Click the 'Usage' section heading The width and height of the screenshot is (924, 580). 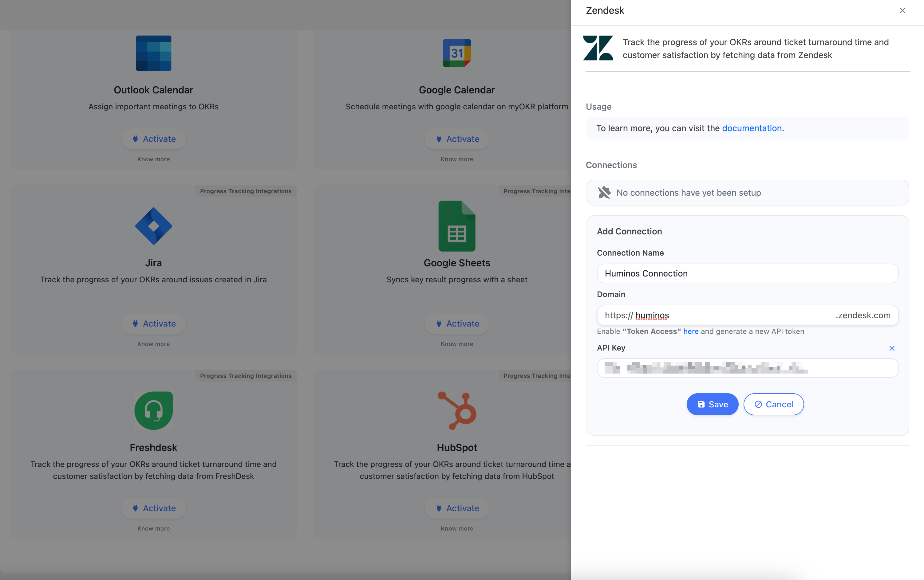pyautogui.click(x=598, y=107)
